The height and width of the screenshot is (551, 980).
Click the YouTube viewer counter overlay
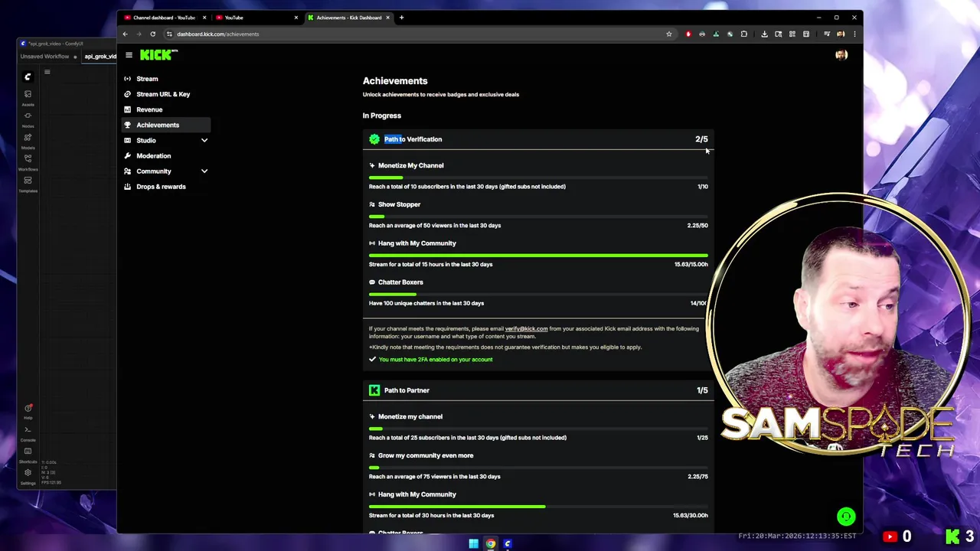coord(897,536)
